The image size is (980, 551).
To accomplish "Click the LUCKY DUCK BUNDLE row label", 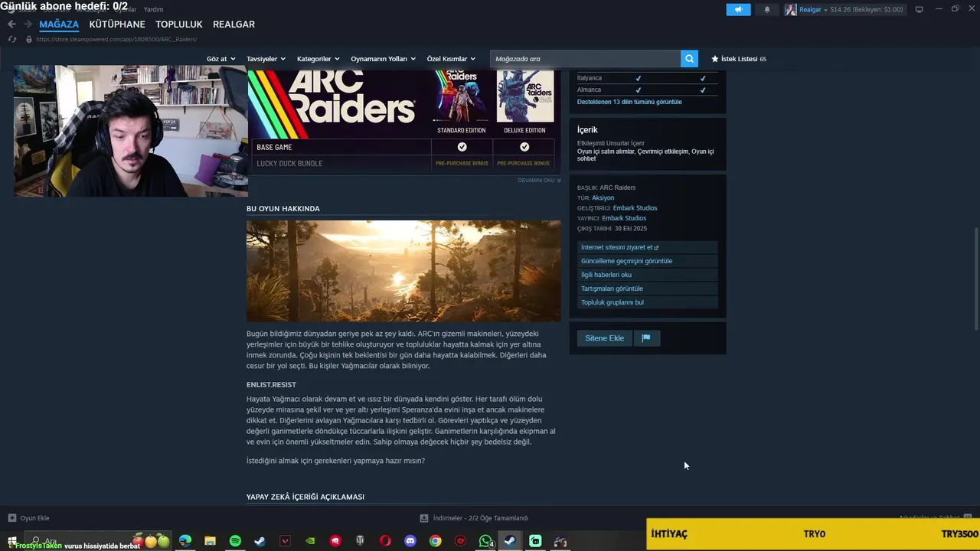I will coord(289,164).
